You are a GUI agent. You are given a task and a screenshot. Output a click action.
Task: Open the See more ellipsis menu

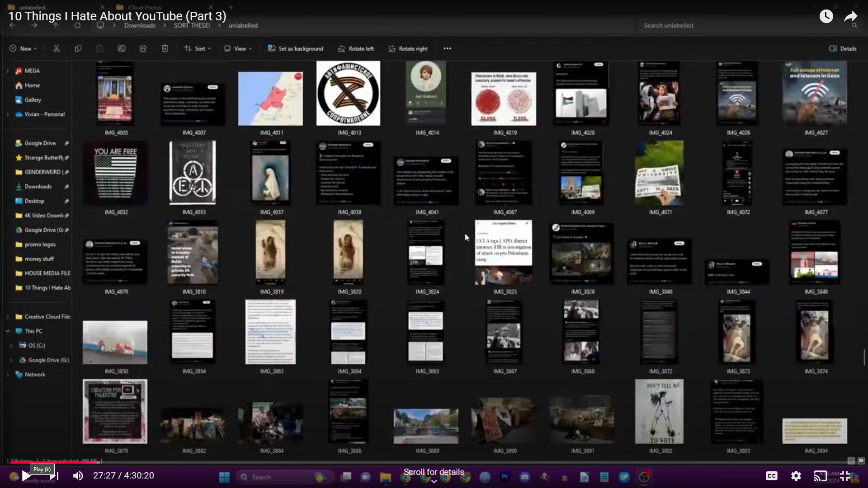(x=447, y=48)
